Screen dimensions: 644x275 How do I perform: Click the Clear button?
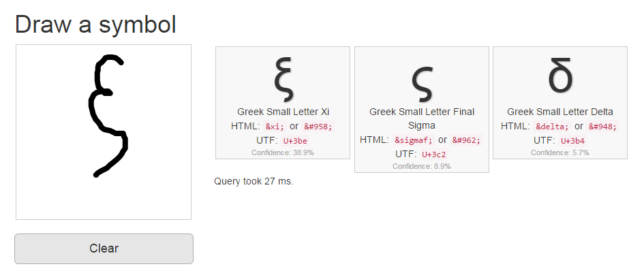click(104, 248)
